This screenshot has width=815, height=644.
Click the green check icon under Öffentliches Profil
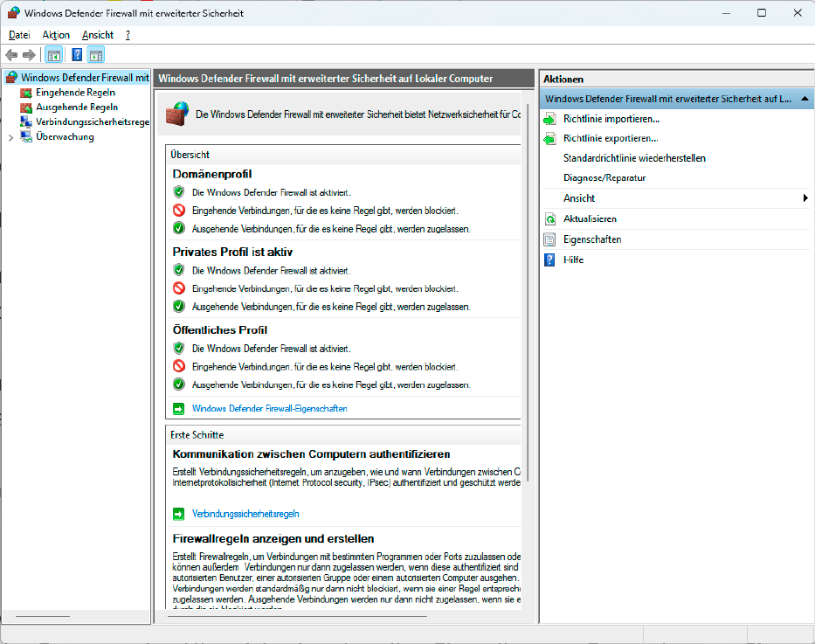(x=179, y=384)
